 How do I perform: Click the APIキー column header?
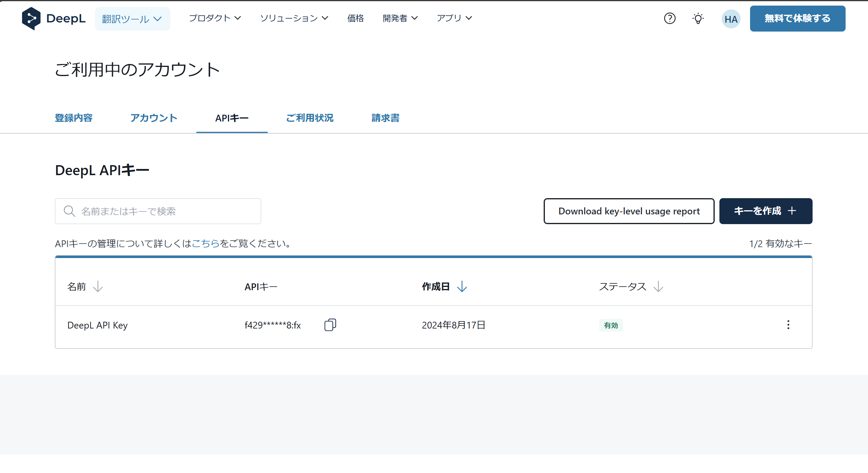pyautogui.click(x=261, y=287)
